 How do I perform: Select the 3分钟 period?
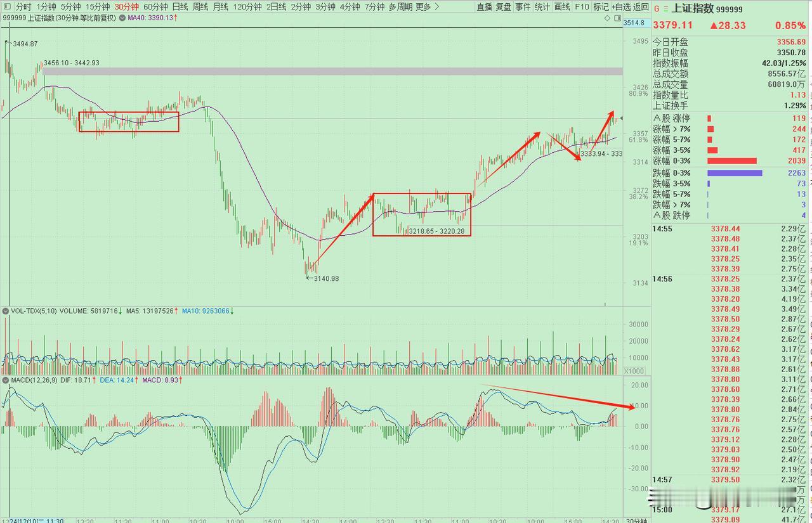pyautogui.click(x=325, y=6)
